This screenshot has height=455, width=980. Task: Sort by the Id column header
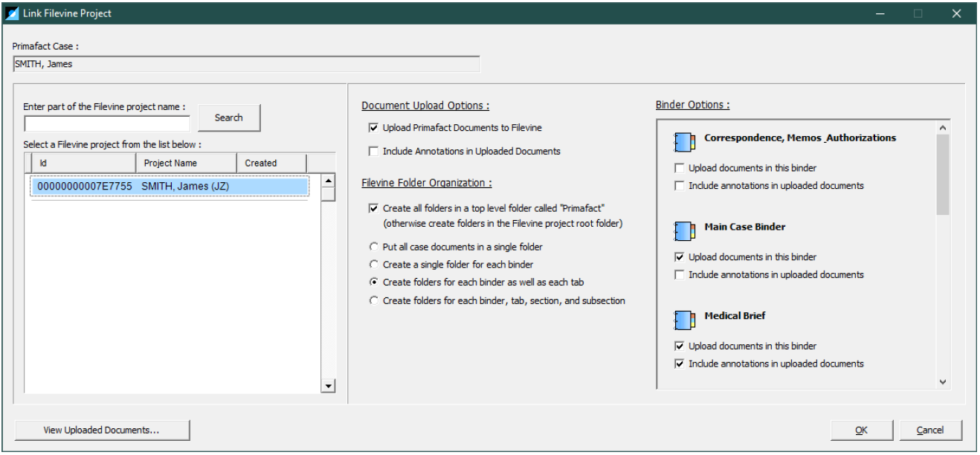pos(84,163)
